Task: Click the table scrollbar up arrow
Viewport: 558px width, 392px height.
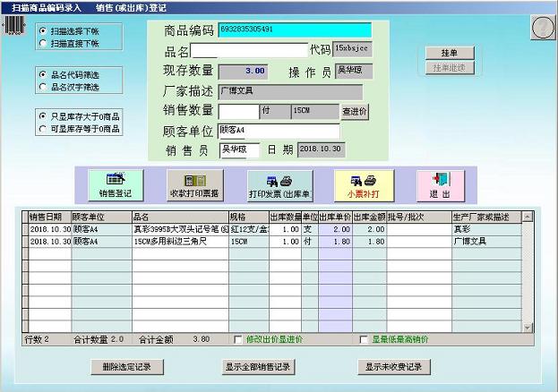Action: [x=527, y=217]
